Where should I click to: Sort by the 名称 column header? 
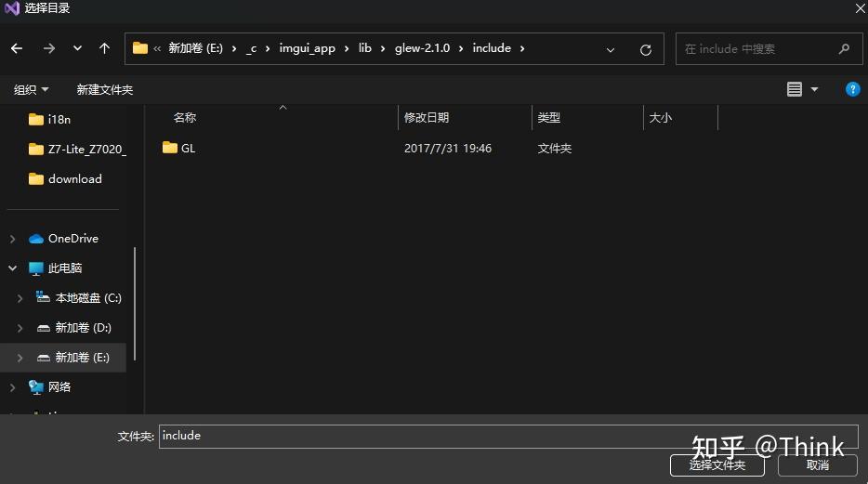point(184,118)
